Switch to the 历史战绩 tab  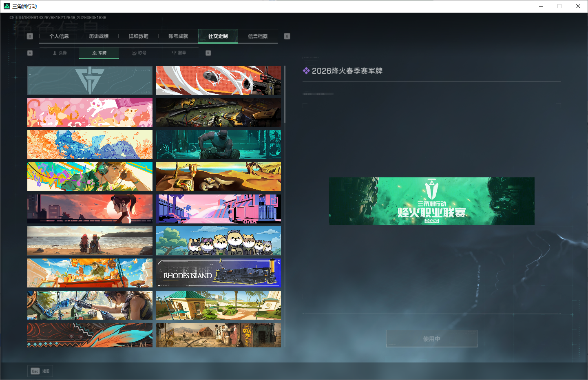click(x=99, y=36)
